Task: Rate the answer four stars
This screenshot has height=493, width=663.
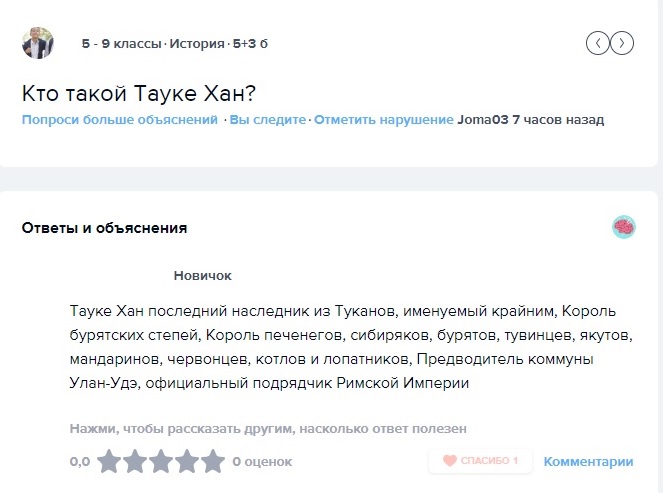Action: 186,461
